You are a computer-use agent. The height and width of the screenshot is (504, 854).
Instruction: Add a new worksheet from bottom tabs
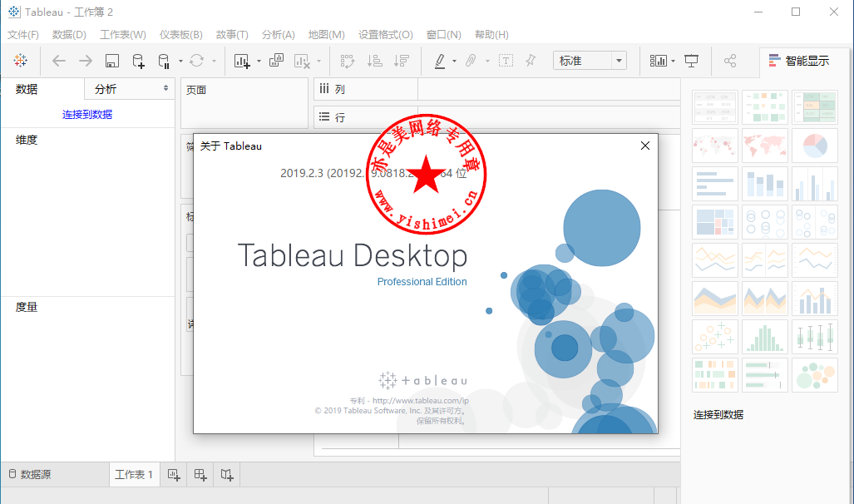[173, 475]
